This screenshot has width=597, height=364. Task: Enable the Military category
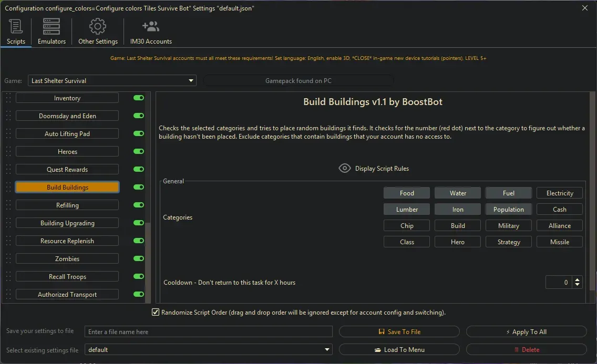coord(509,226)
